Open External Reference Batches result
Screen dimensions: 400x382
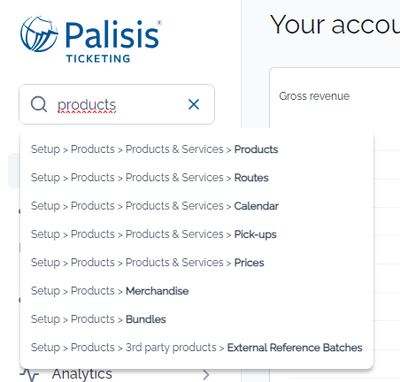[197, 348]
